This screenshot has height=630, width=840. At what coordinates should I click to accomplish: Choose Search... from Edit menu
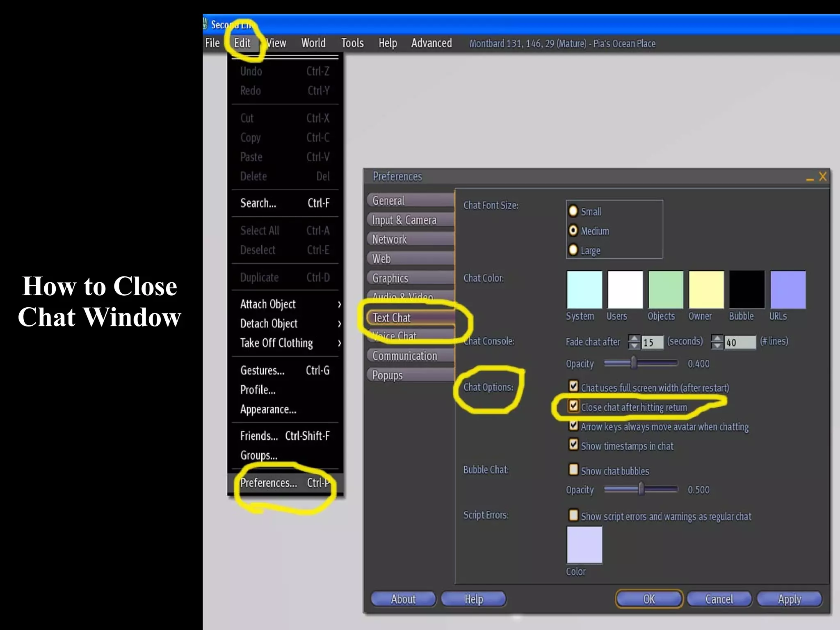285,203
